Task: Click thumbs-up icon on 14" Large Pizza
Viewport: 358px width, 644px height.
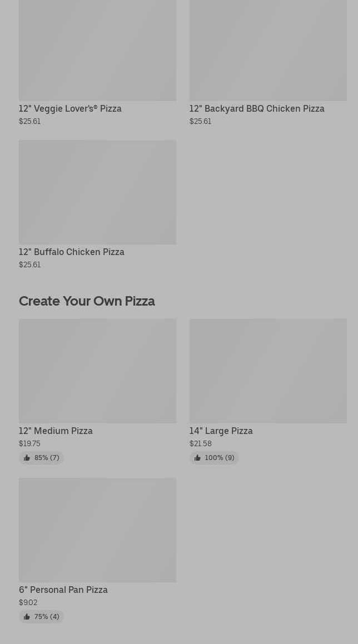Action: pyautogui.click(x=197, y=458)
